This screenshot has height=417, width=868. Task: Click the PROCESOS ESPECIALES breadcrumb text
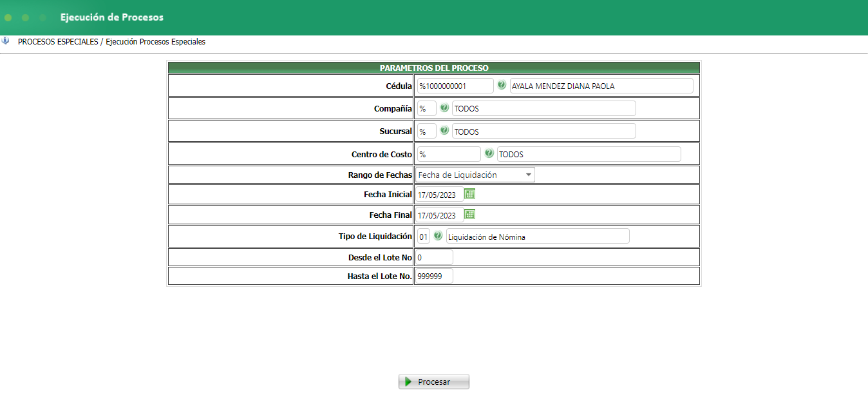coord(58,41)
